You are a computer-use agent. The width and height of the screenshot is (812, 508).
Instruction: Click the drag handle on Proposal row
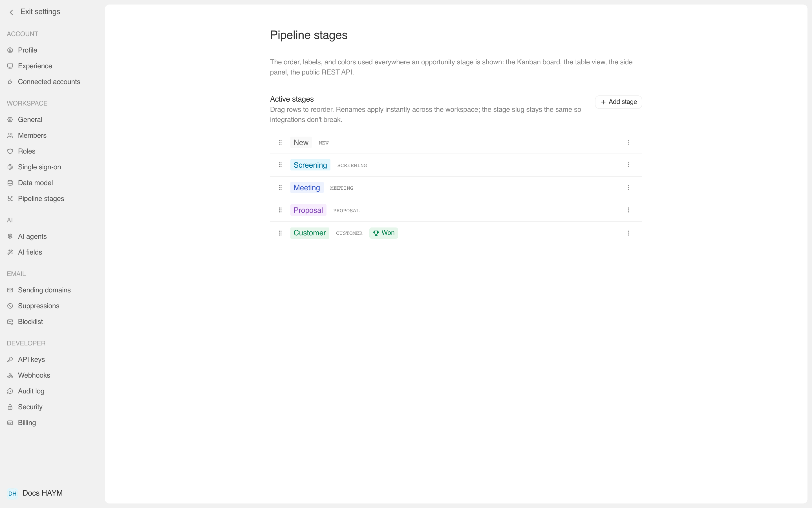point(280,210)
